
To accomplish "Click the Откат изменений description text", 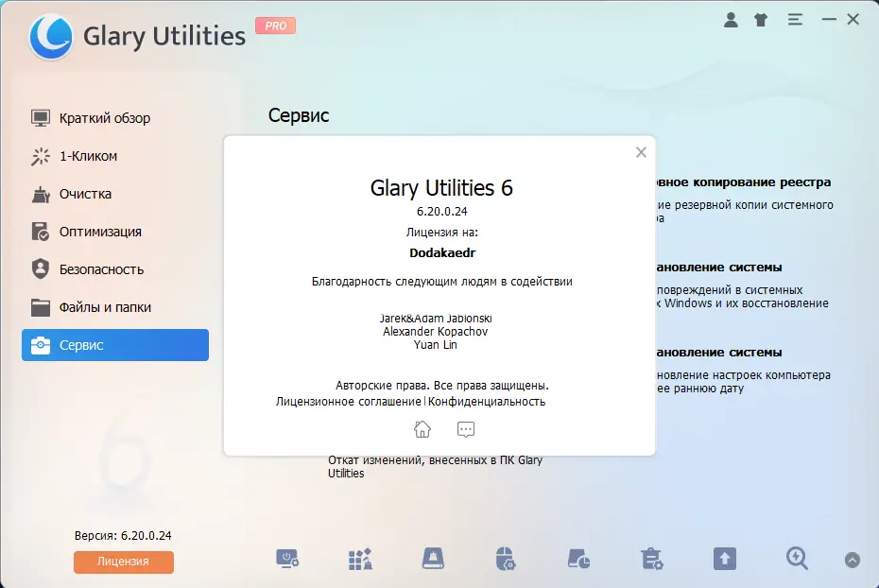I will 435,466.
